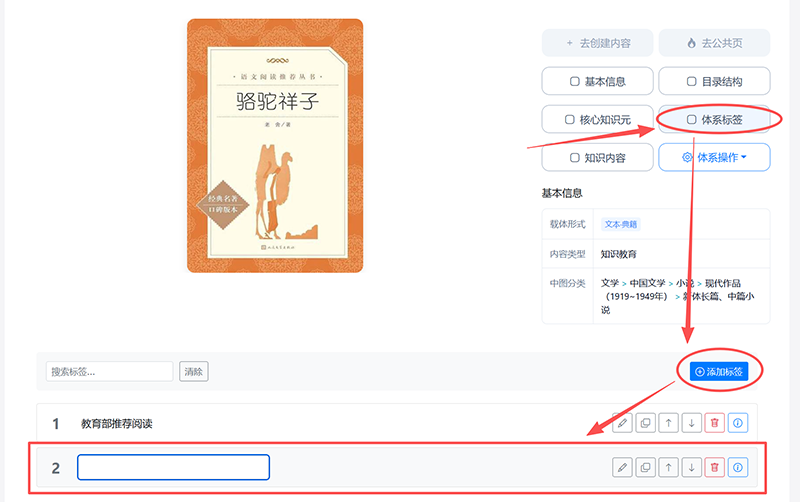Expand the 体系操作 dropdown menu
Screen dimensions: 800x502
[x=714, y=158]
